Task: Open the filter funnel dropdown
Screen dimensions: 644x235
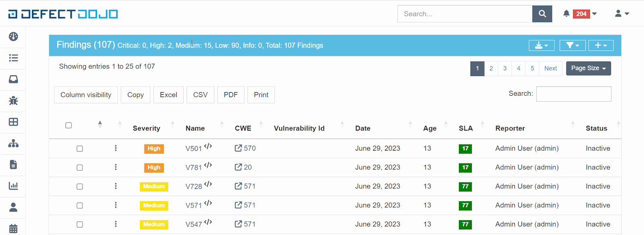Action: [x=572, y=45]
